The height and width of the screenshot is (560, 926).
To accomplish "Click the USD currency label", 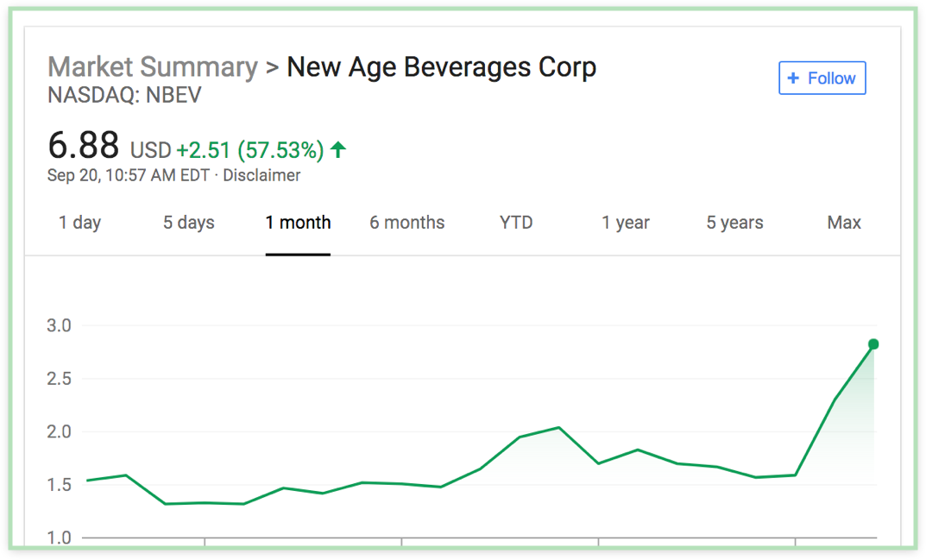I will [150, 151].
